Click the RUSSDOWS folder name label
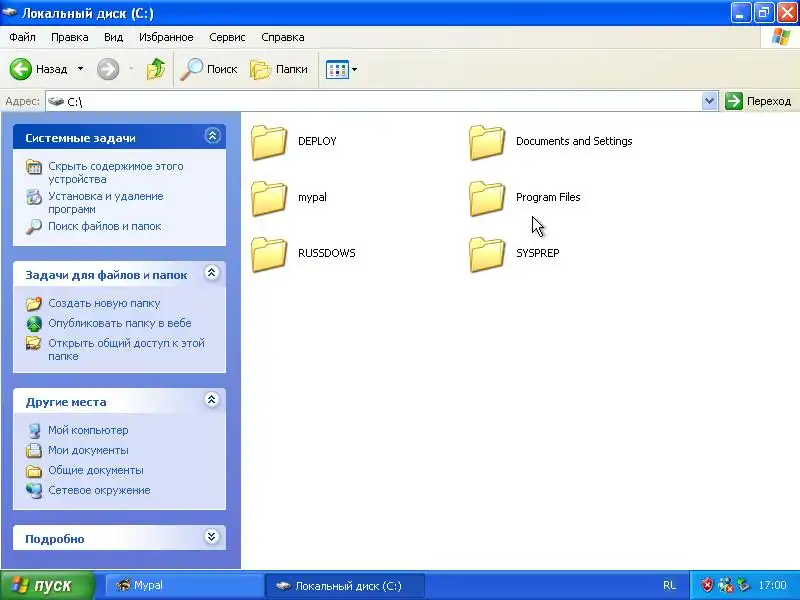Screen dimensions: 800x600 point(327,253)
